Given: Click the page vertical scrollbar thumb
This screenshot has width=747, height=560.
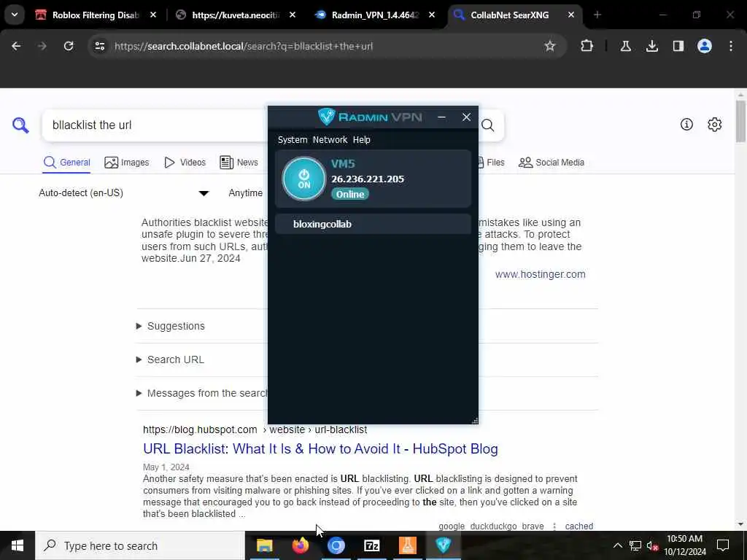Looking at the screenshot, I should [740, 121].
